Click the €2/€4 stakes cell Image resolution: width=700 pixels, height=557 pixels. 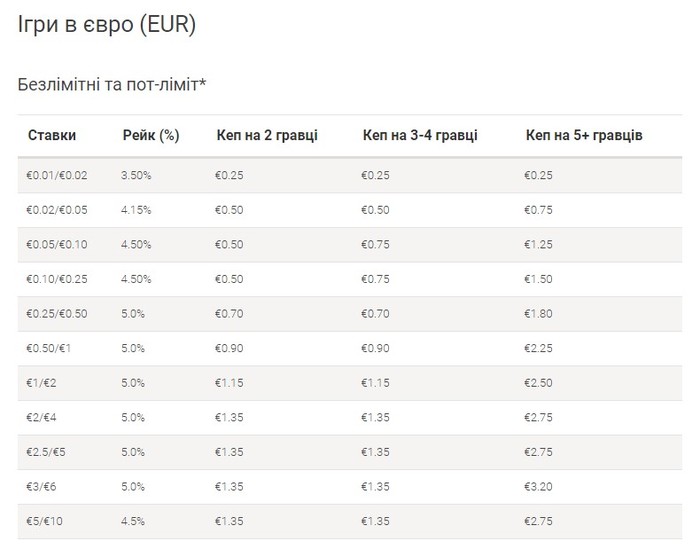(x=41, y=418)
